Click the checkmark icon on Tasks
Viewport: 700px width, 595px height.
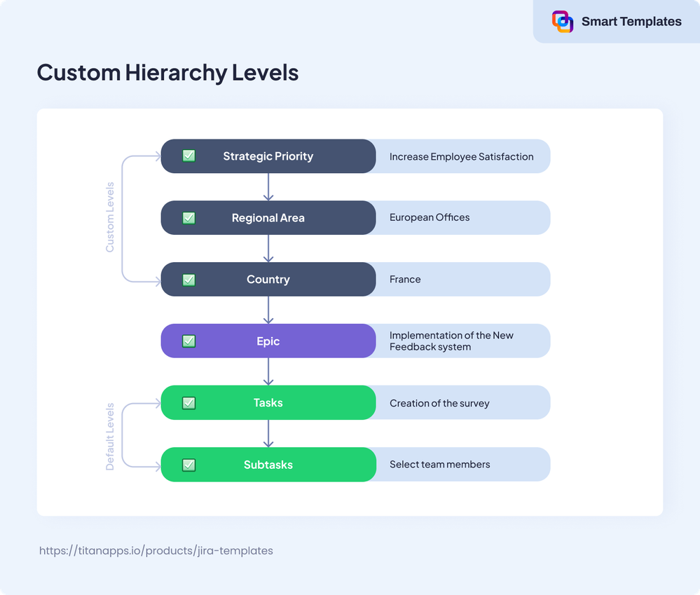tap(188, 403)
